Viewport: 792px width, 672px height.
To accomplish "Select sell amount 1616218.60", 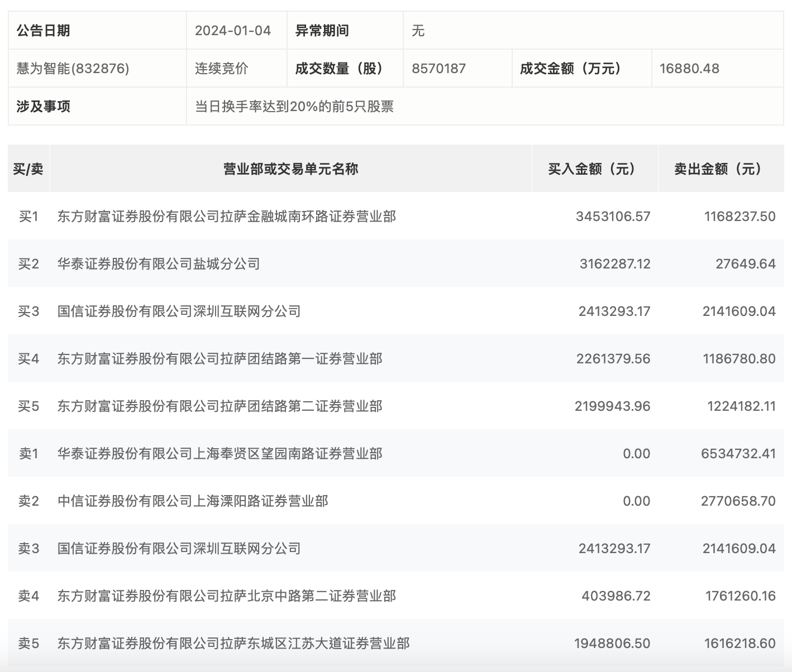I will coord(740,643).
